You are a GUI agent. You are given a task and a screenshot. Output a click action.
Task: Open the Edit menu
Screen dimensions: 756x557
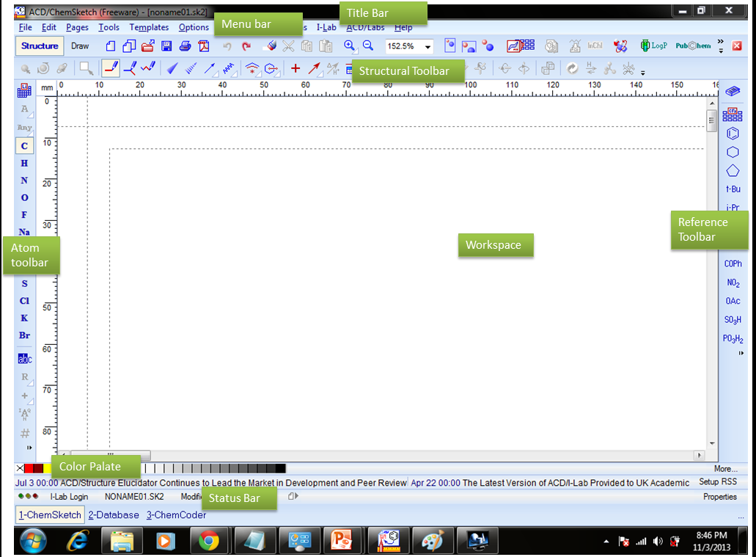point(48,27)
